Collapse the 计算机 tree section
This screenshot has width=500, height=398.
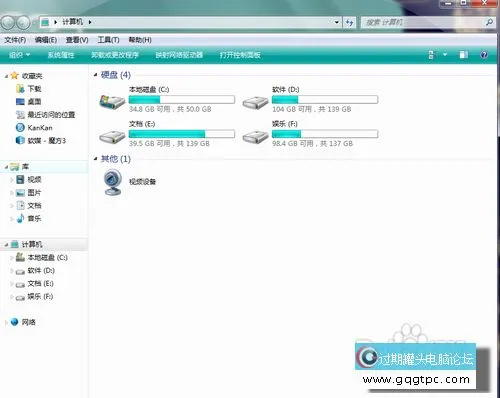coord(6,245)
